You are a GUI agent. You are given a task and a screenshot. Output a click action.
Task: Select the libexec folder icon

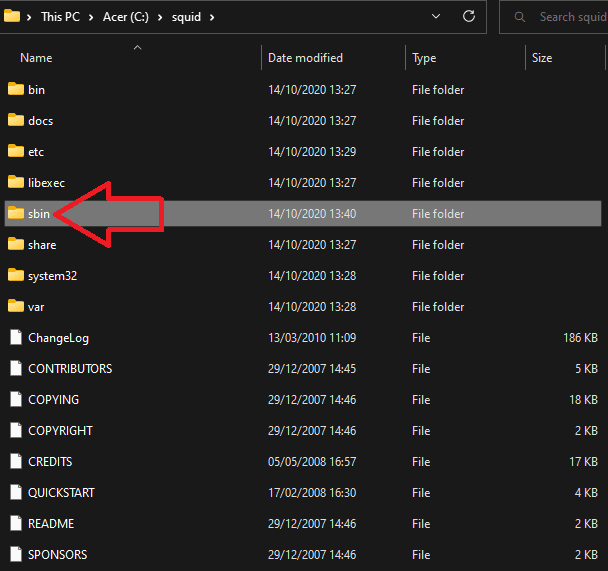[15, 182]
